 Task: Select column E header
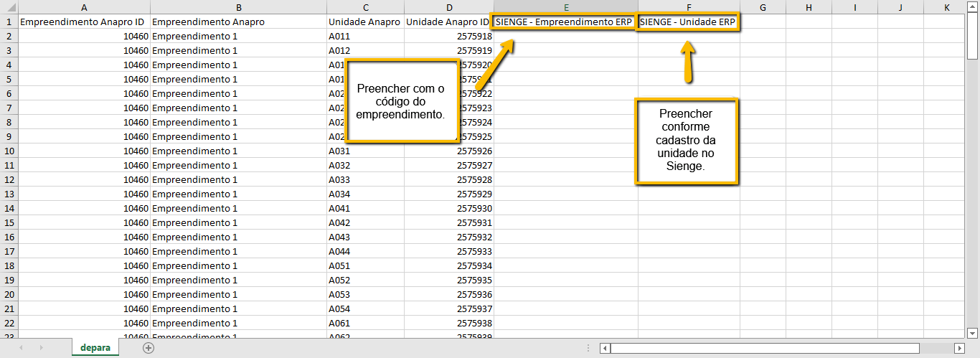pos(565,7)
